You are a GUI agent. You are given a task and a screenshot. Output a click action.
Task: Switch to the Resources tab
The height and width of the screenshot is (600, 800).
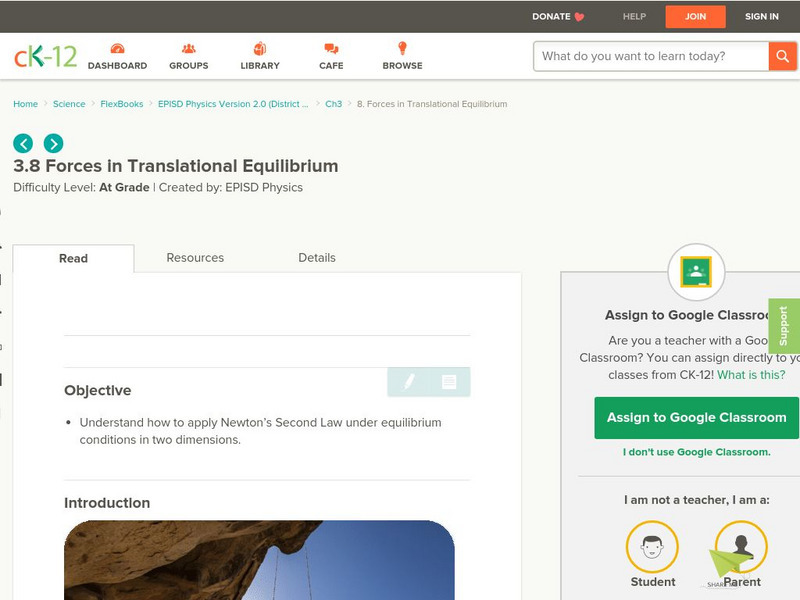tap(195, 258)
